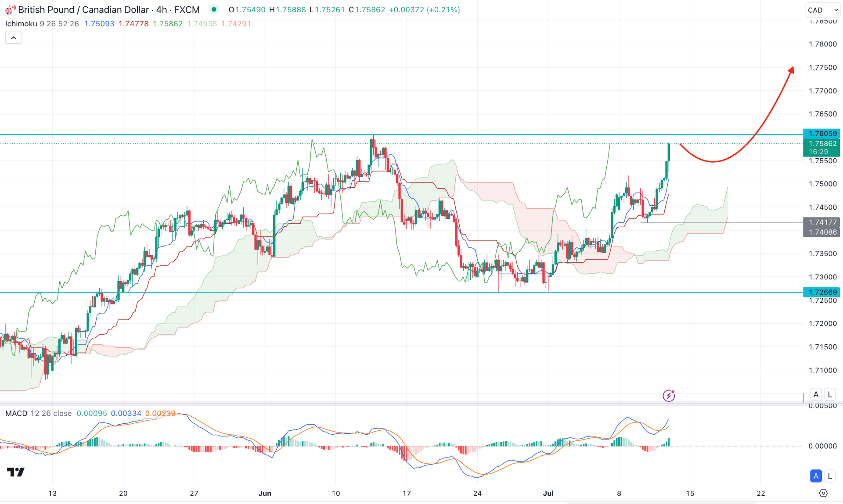
Task: Click the Jun date label on time axis
Action: click(265, 493)
